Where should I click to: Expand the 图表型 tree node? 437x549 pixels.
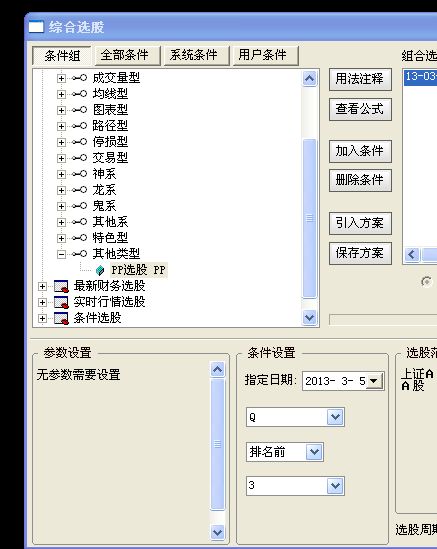click(x=61, y=110)
